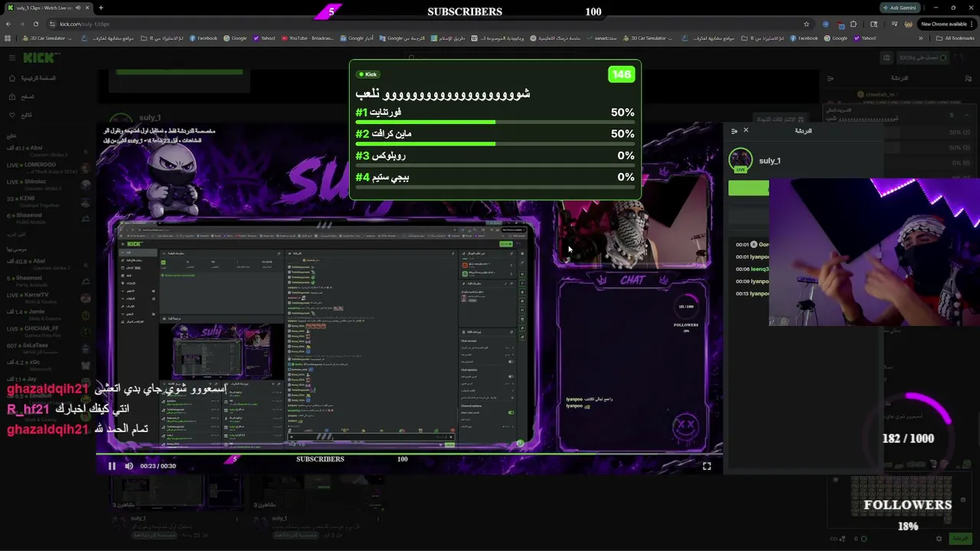The width and height of the screenshot is (980, 551).
Task: Open SaLaTaaa channel in sidebar
Action: tap(46, 348)
